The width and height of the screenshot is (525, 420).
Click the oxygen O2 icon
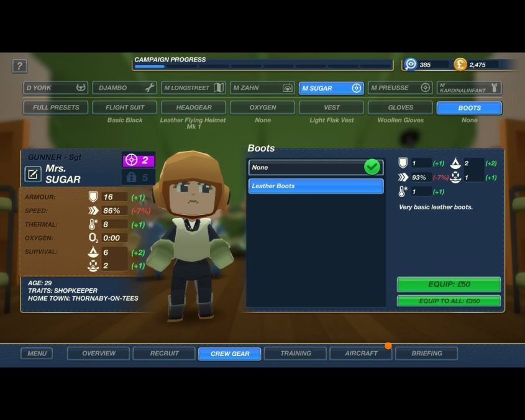point(93,238)
